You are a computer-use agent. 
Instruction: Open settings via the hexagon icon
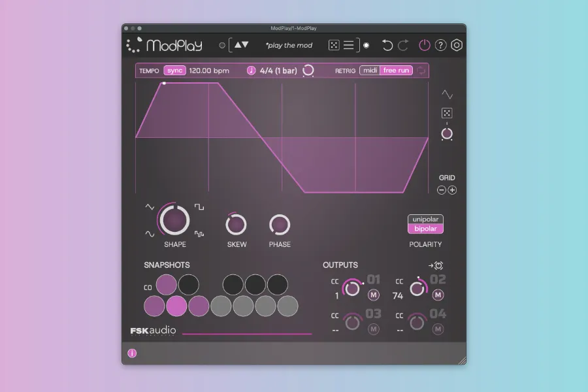click(457, 45)
